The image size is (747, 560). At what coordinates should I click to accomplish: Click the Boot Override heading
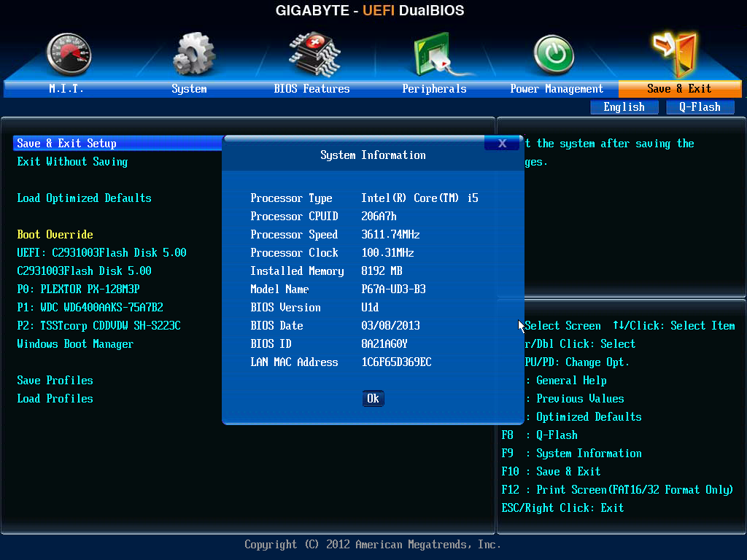(55, 234)
